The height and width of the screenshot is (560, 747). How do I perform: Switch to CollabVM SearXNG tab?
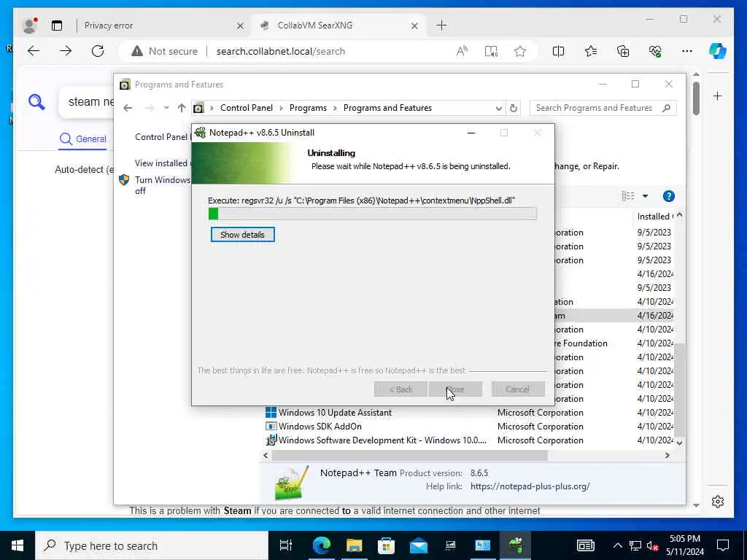click(x=337, y=26)
